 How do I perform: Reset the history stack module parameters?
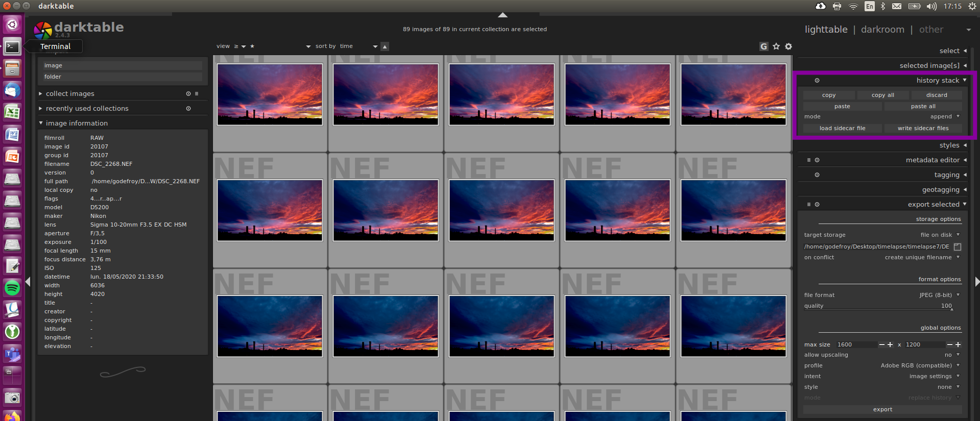coord(817,81)
